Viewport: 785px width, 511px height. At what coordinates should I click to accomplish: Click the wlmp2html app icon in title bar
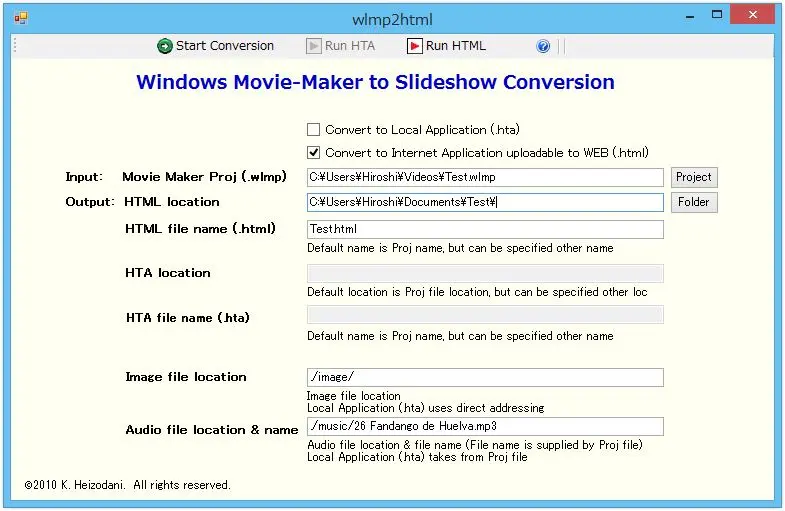(20, 18)
